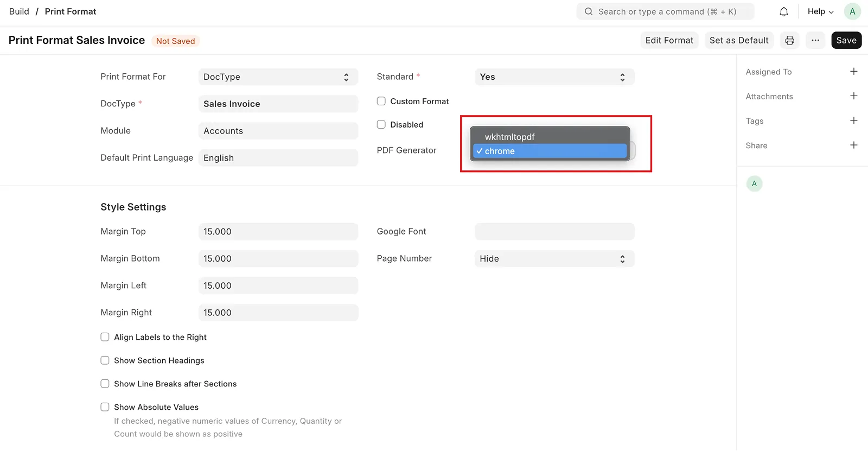Click the Edit Format button
Screen dimensions: 868x451
(x=669, y=40)
